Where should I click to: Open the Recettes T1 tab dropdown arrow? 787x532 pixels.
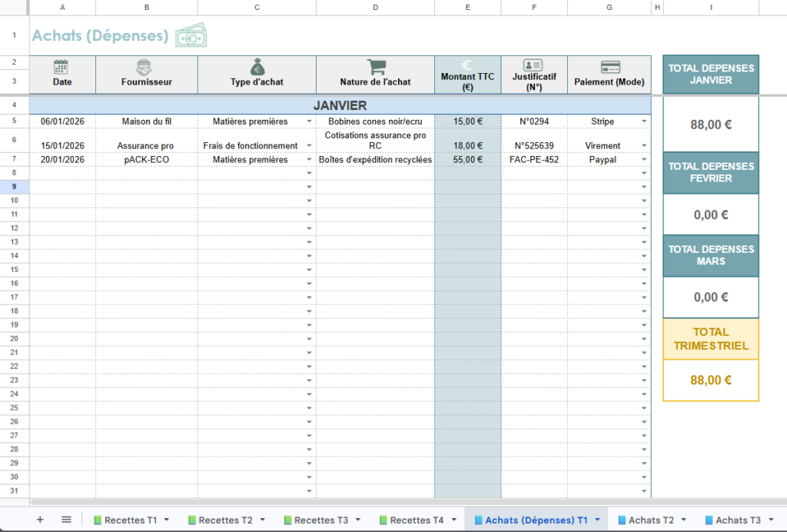pos(165,520)
